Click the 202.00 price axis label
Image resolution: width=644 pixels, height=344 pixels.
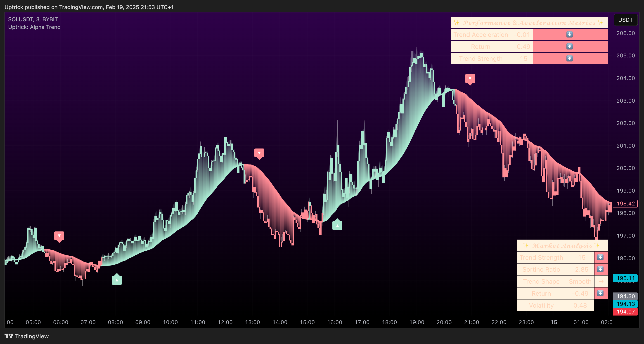click(625, 123)
